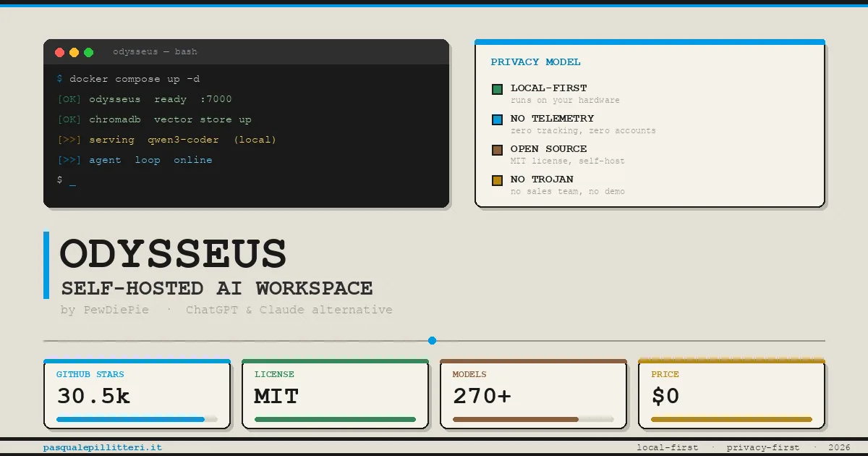Screen dimensions: 868x456
Task: Click the "LICENSE" card label
Action: [274, 375]
